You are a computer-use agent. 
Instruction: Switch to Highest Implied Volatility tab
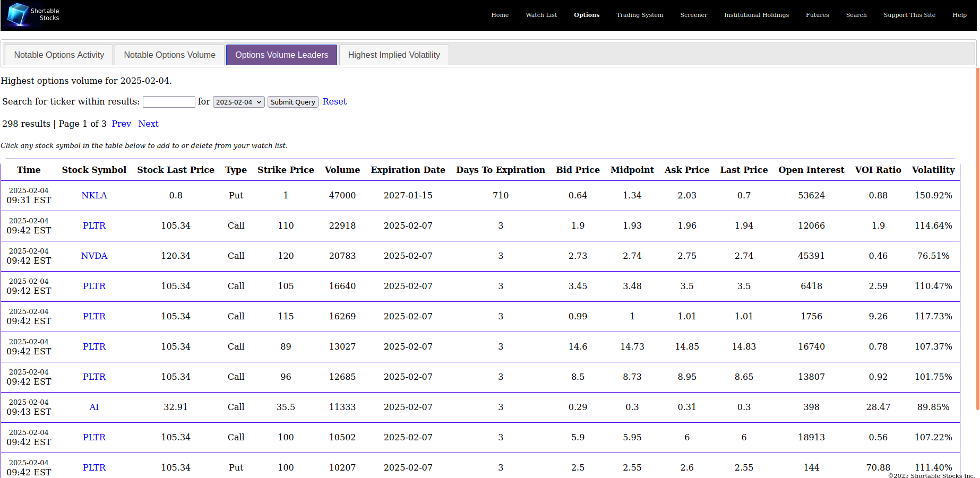[394, 55]
